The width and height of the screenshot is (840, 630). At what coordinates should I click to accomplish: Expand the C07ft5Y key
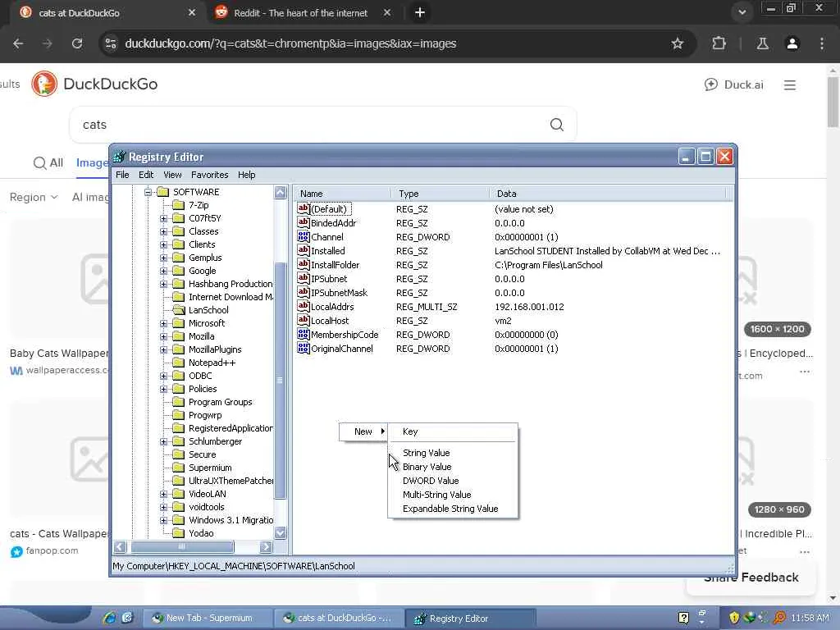click(163, 218)
